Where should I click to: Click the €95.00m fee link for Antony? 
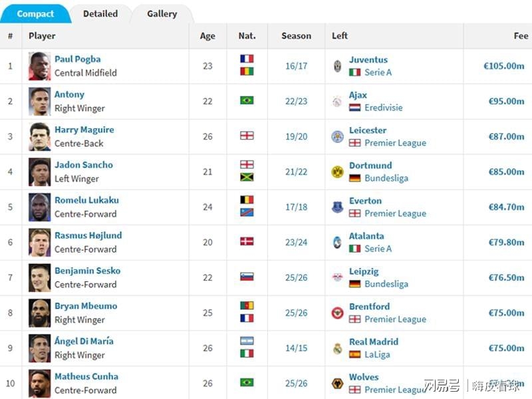[506, 101]
